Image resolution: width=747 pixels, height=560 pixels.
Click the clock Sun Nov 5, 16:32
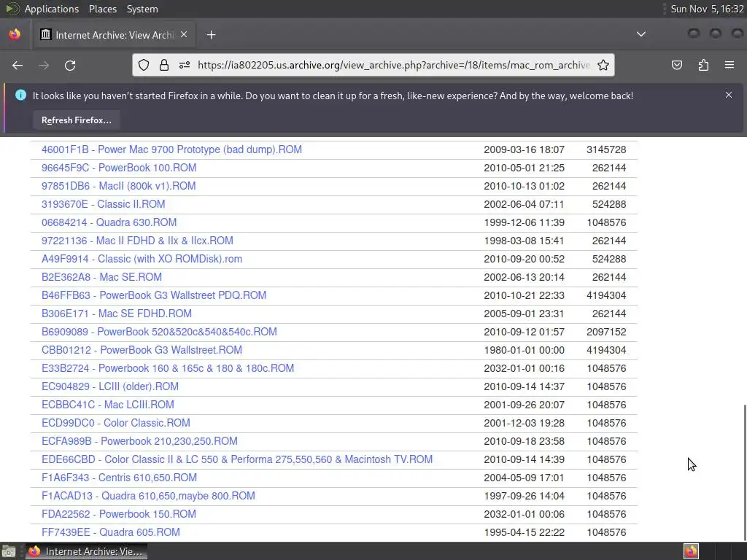coord(707,9)
